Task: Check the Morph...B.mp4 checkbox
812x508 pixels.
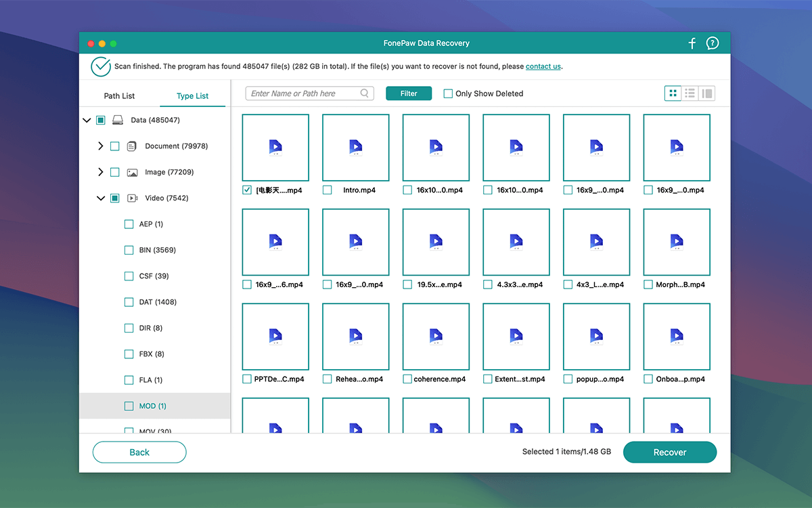Action: 648,284
